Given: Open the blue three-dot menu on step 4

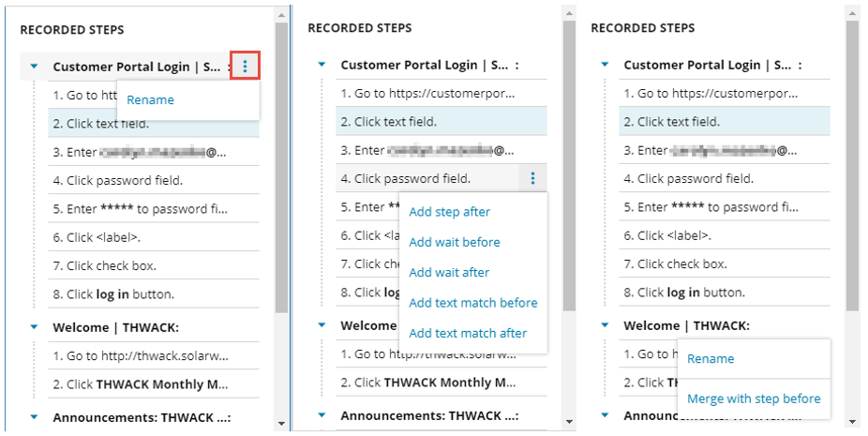Looking at the screenshot, I should pos(532,178).
